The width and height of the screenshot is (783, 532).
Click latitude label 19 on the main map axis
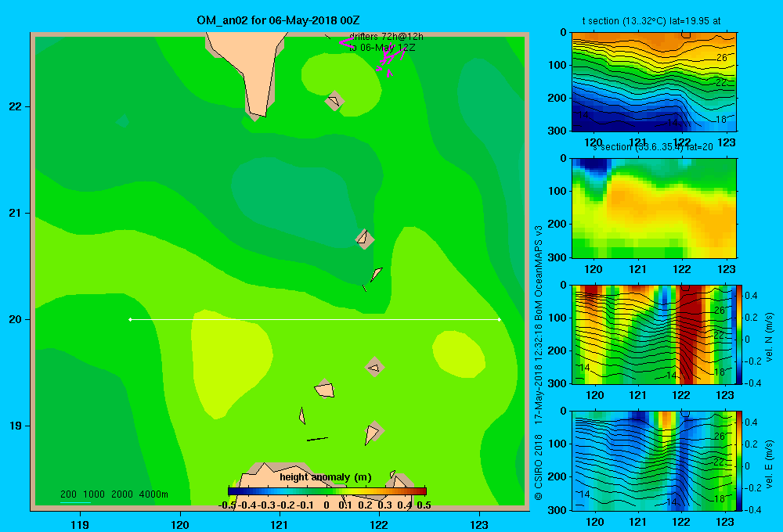(15, 426)
